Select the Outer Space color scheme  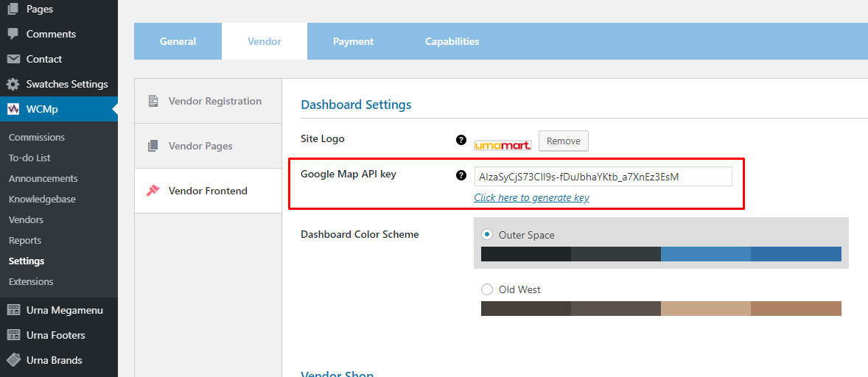pyautogui.click(x=487, y=234)
